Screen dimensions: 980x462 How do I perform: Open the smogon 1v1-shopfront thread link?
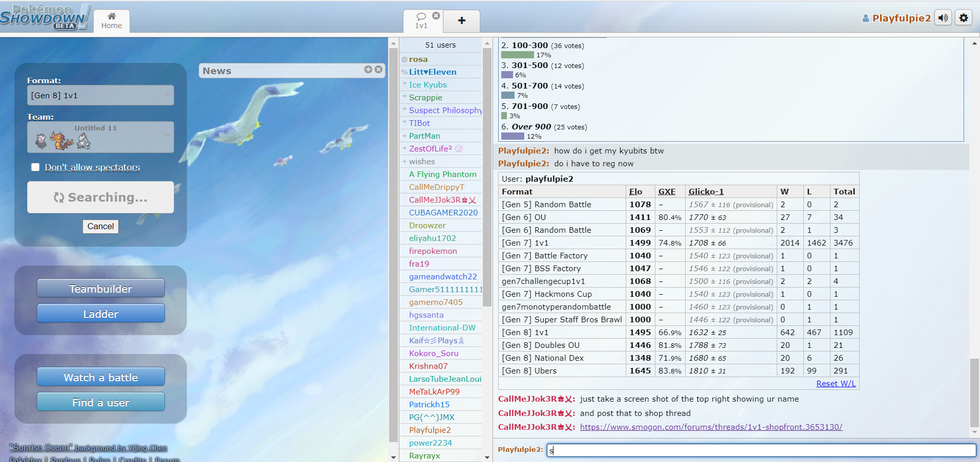pos(711,427)
